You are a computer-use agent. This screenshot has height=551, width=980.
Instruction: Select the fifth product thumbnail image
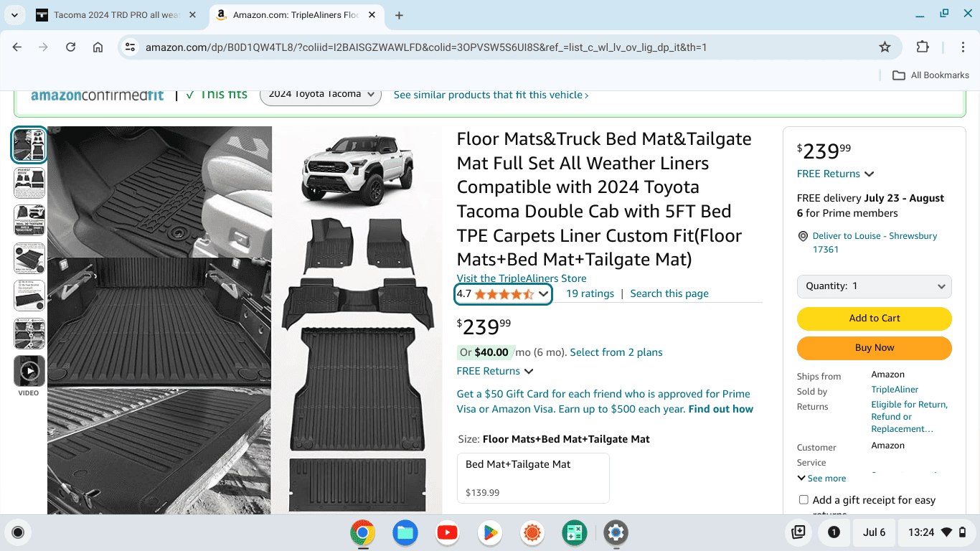[x=29, y=296]
